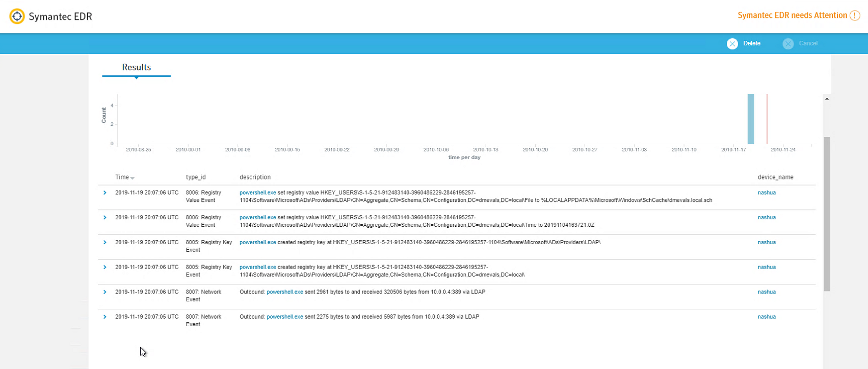This screenshot has height=369, width=868.
Task: Open nashua device in dmevals.local.sch row
Action: tap(767, 193)
